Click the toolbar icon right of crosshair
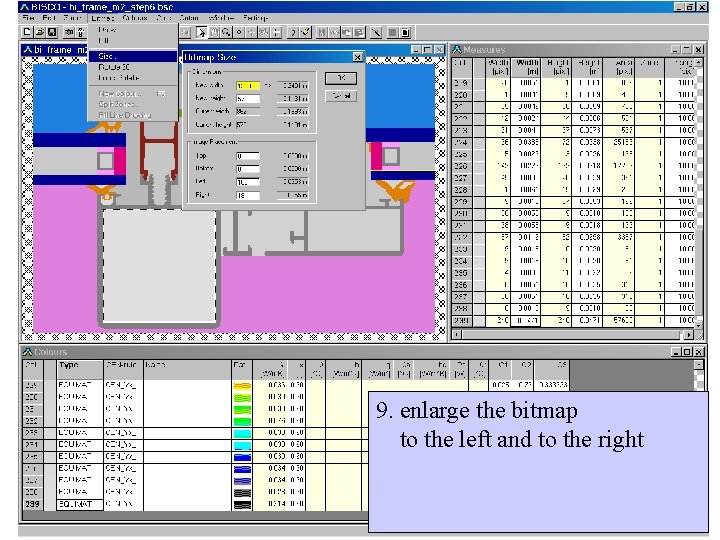Screen dimensions: 720x540 [264, 32]
